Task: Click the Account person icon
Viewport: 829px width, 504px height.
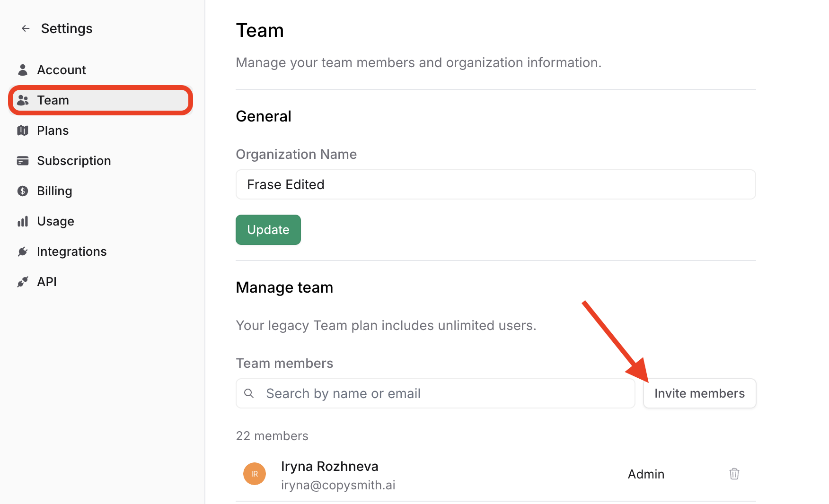Action: coord(23,70)
